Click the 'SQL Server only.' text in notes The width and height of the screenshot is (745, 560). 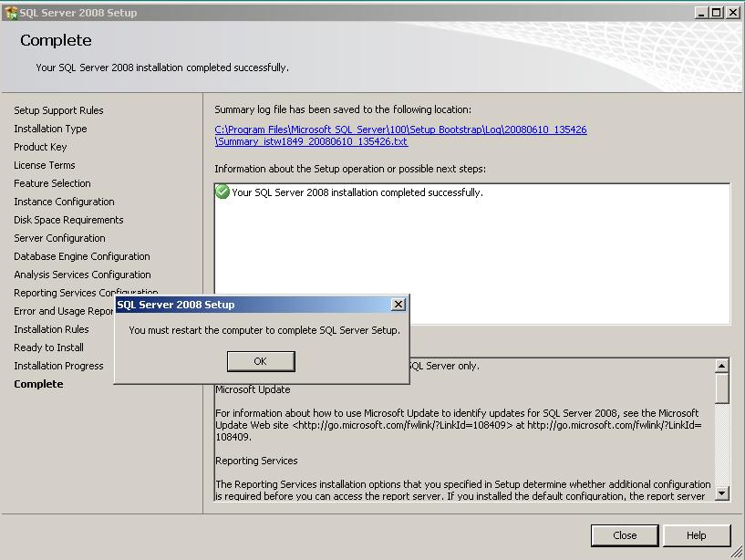445,366
